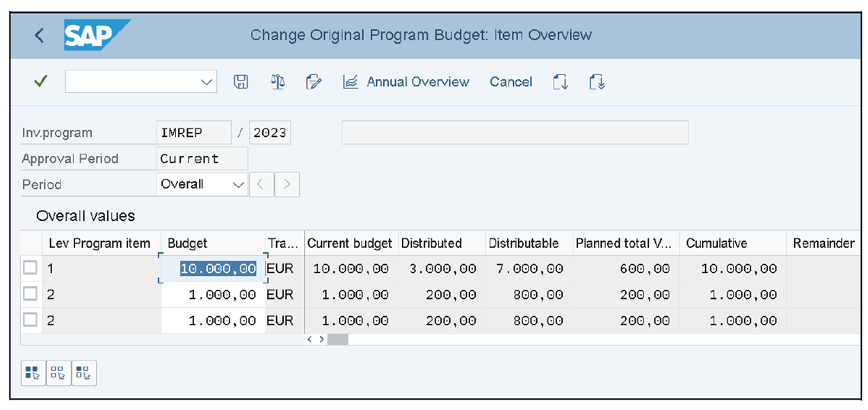Screen dimensions: 868x410
Task: Click the empty program description field
Action: point(515,133)
